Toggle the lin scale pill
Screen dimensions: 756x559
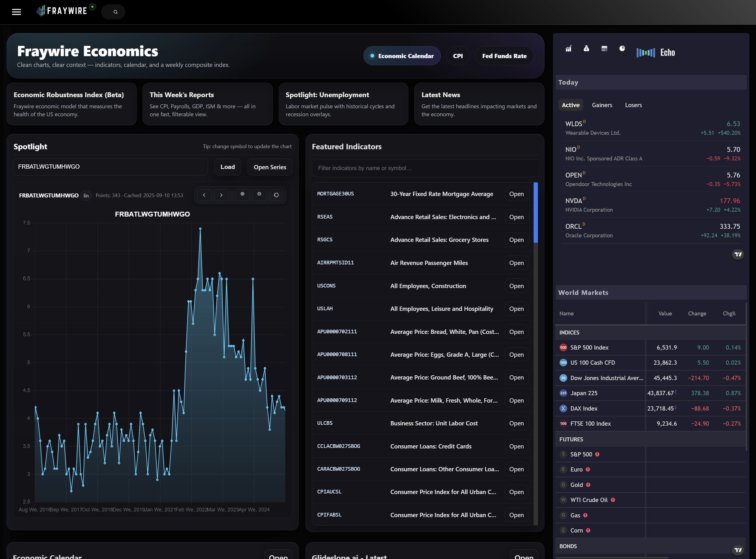point(86,195)
